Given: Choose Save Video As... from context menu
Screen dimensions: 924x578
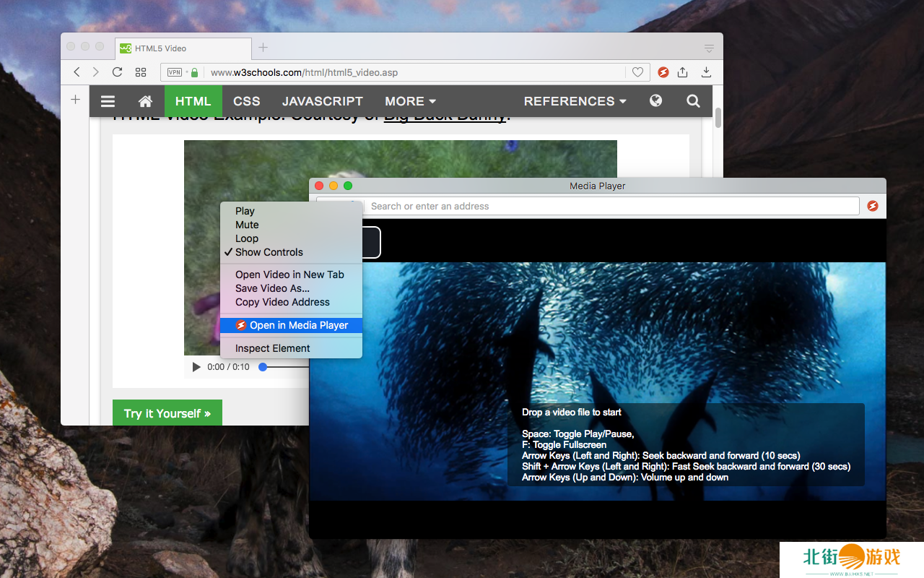Looking at the screenshot, I should click(272, 288).
